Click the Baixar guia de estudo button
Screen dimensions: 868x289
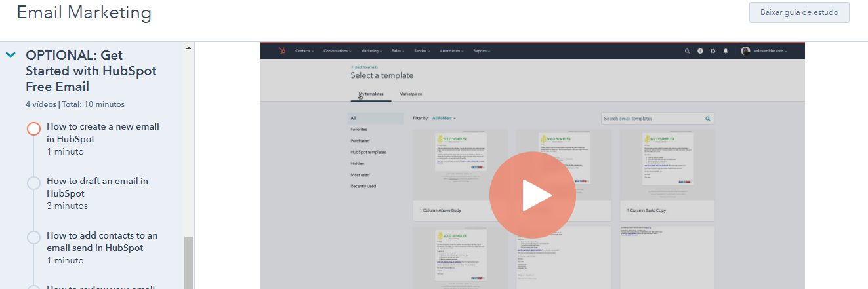click(x=799, y=12)
